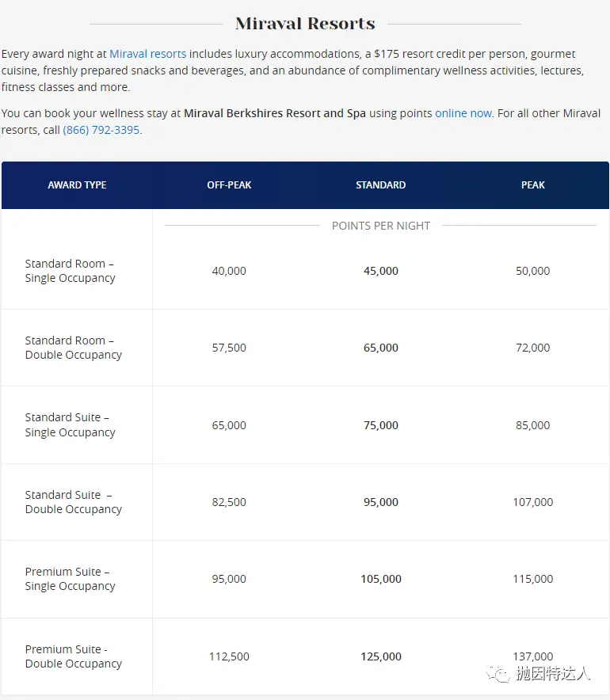Click the 40,000 off-peak value

229,271
